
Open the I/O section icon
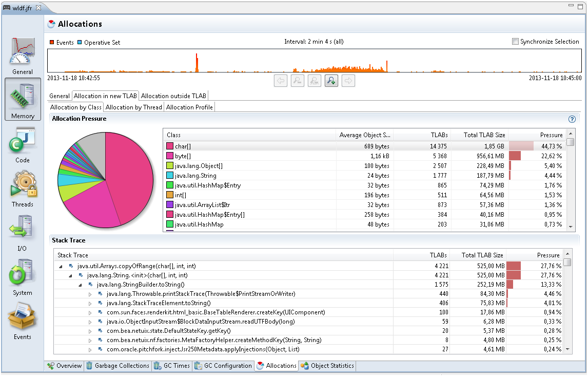click(23, 232)
